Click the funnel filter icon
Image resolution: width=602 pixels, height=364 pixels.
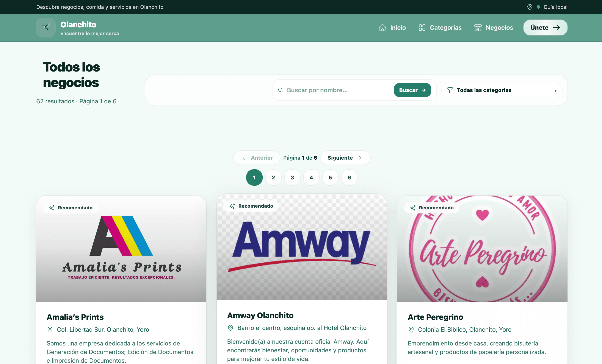pyautogui.click(x=450, y=90)
